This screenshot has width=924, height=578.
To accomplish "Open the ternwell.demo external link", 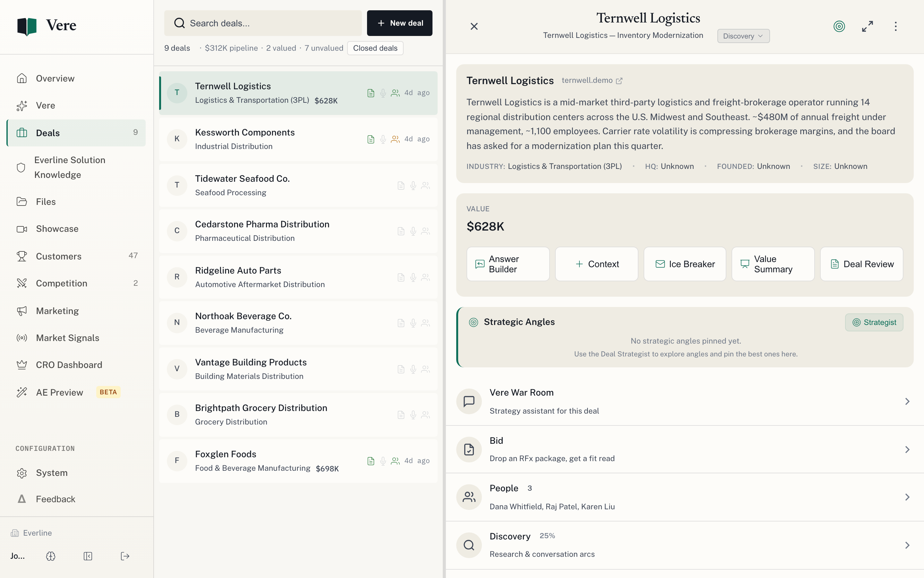I will 592,80.
